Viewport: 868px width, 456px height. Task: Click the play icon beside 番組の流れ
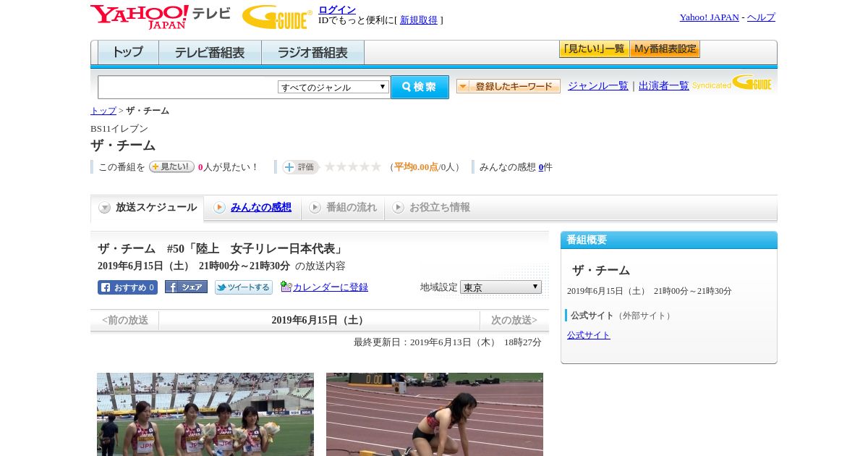(315, 208)
